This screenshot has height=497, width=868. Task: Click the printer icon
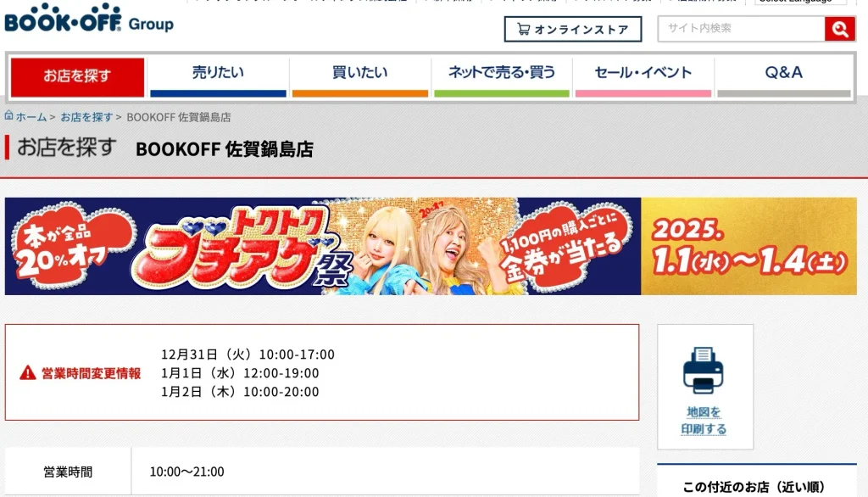703,370
